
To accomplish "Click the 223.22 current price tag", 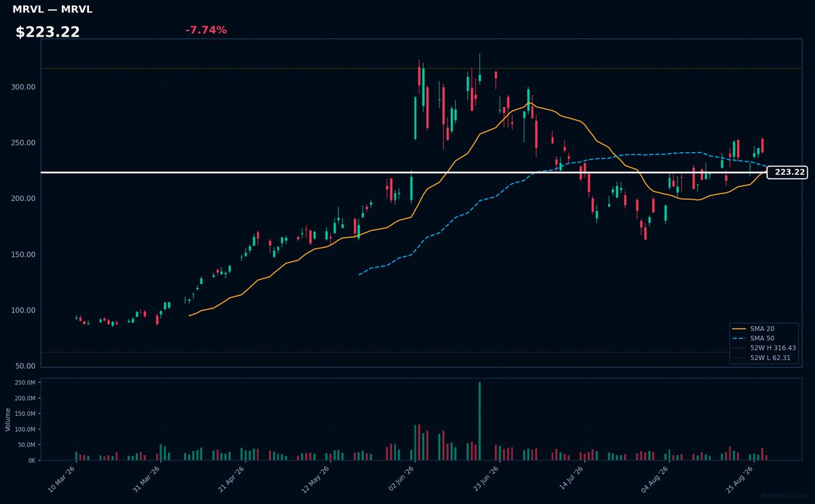I will pyautogui.click(x=787, y=173).
